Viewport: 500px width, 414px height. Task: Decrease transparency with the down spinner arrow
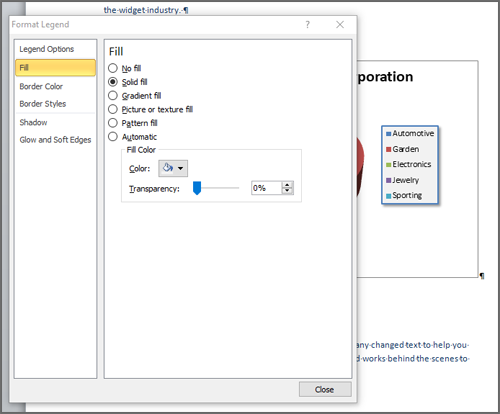pyautogui.click(x=287, y=191)
